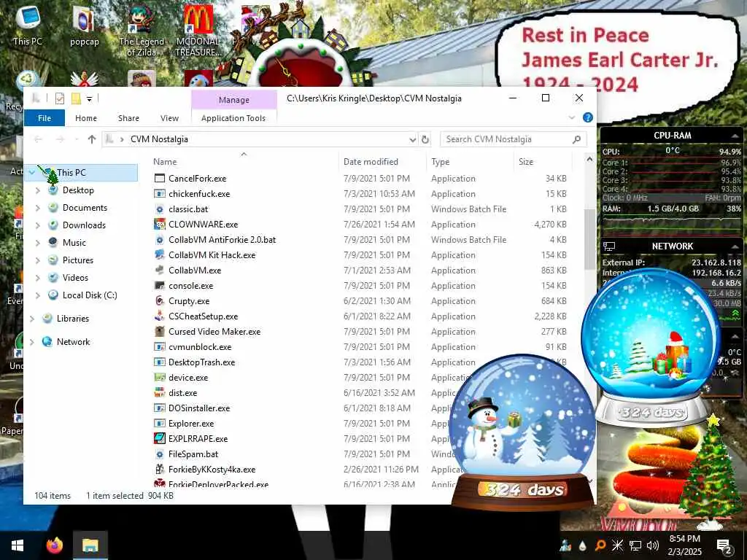Select Pictures in the navigation pane

[x=77, y=260]
